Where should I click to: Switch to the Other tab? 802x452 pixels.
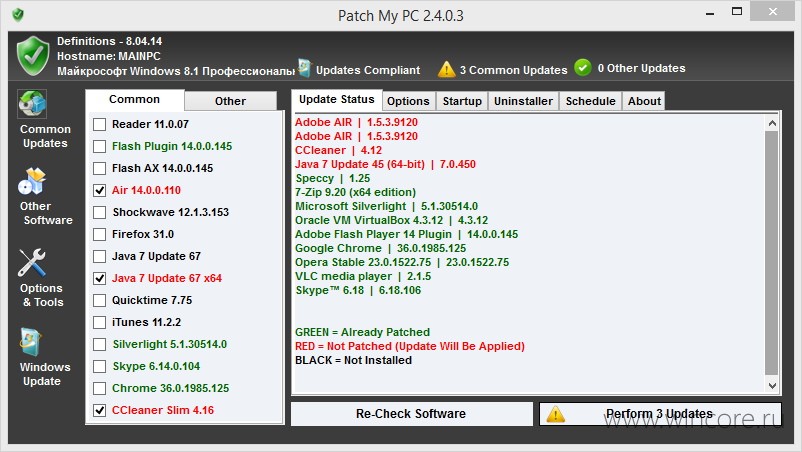coord(230,101)
